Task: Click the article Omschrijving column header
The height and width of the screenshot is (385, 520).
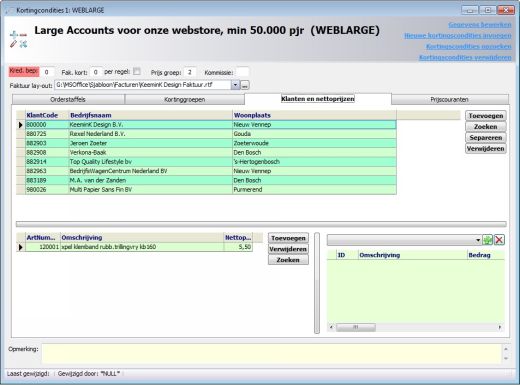Action: click(142, 238)
